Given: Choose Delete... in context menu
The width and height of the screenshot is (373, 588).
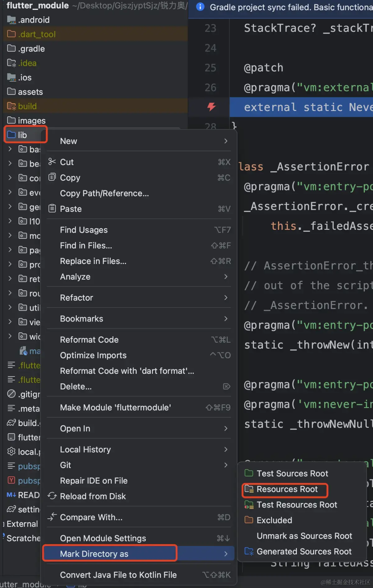Looking at the screenshot, I should pos(76,386).
